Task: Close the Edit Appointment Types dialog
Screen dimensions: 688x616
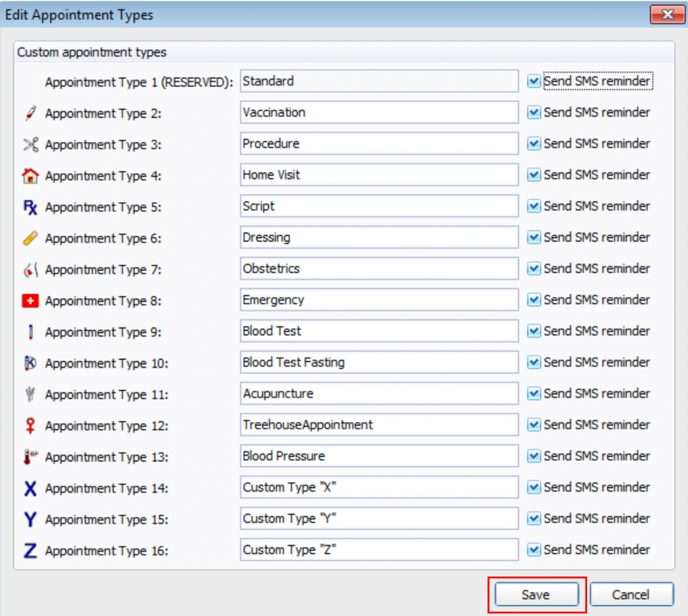Action: (668, 14)
